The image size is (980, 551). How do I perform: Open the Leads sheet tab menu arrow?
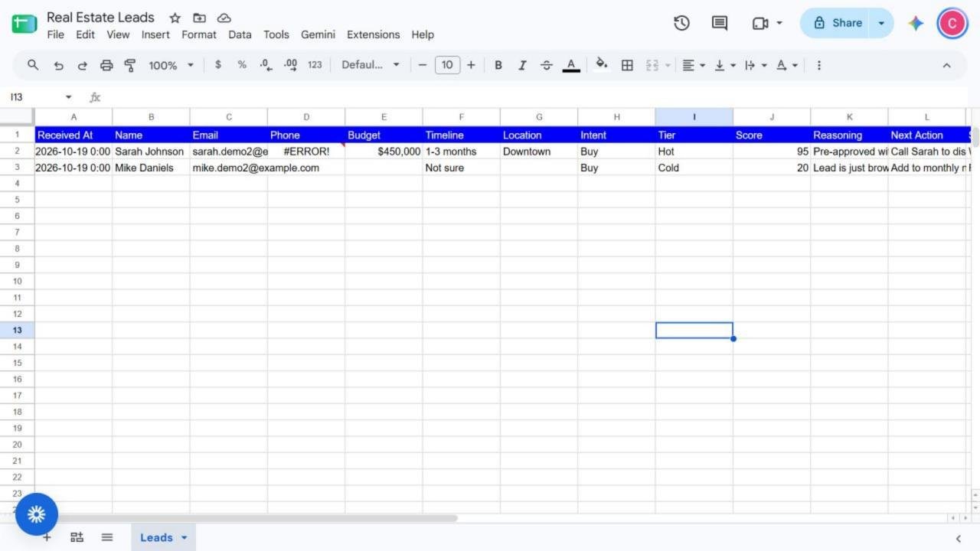coord(185,537)
